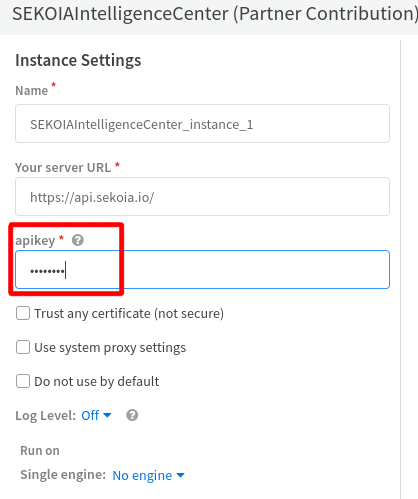Open the Log Level Off dropdown
The height and width of the screenshot is (499, 418).
(x=96, y=415)
